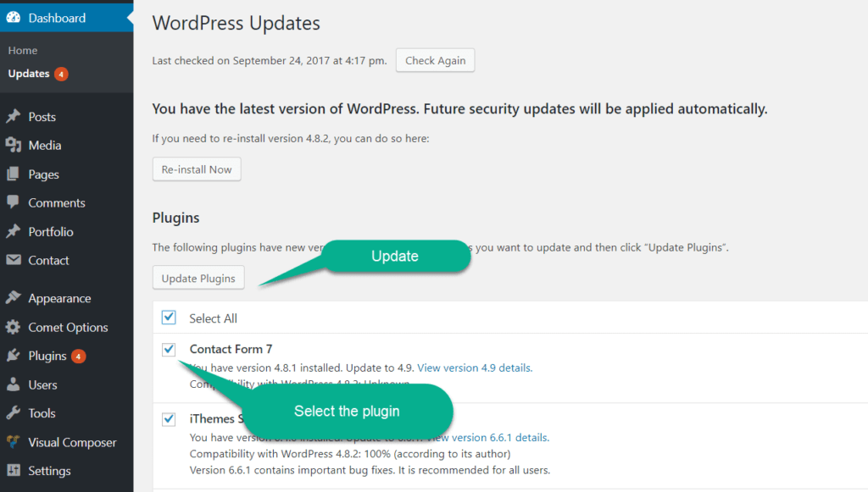Viewport: 868px width, 492px height.
Task: Click the Re-install Now button
Action: 197,169
